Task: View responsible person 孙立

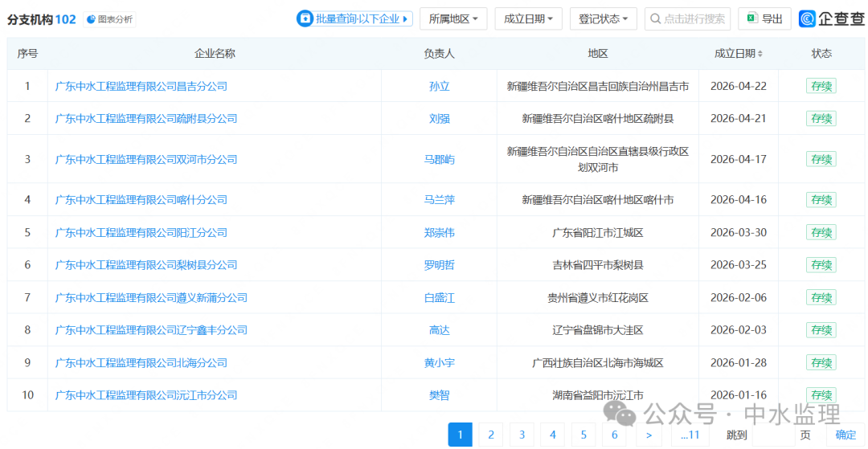Action: click(x=439, y=86)
